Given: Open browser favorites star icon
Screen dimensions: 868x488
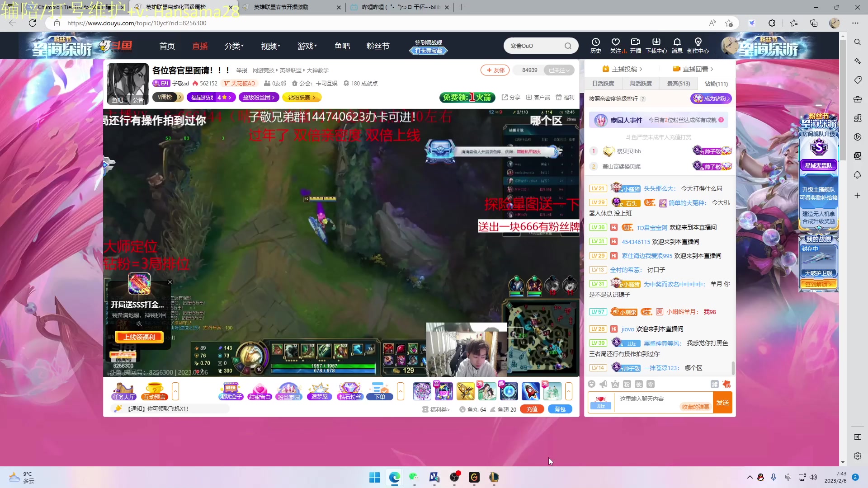Looking at the screenshot, I should pyautogui.click(x=794, y=23).
